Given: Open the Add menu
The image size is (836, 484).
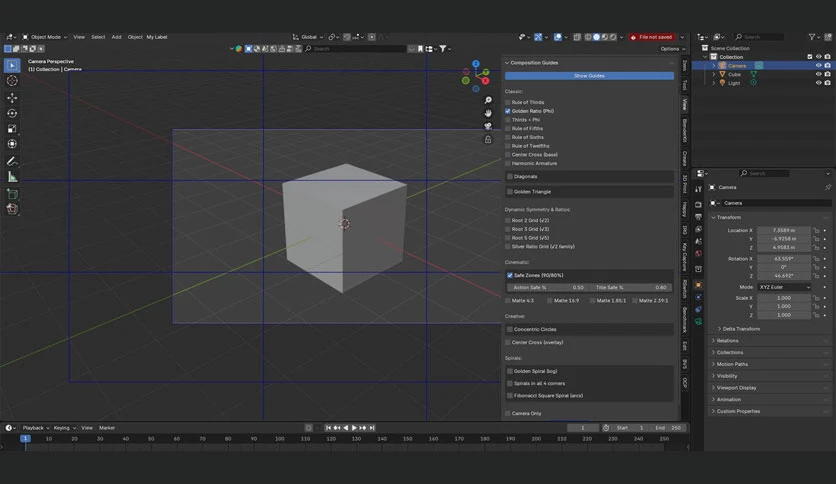Looking at the screenshot, I should click(116, 37).
